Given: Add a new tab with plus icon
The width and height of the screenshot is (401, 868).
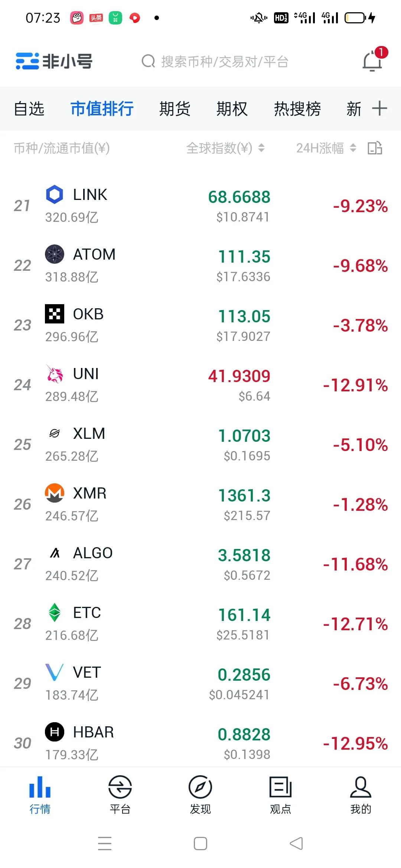Looking at the screenshot, I should coord(379,108).
